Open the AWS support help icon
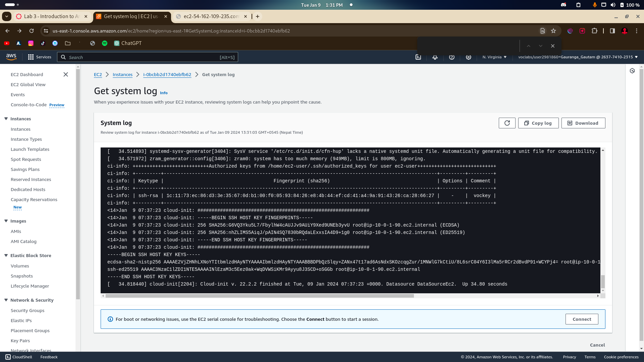The height and width of the screenshot is (362, 644). tap(452, 57)
